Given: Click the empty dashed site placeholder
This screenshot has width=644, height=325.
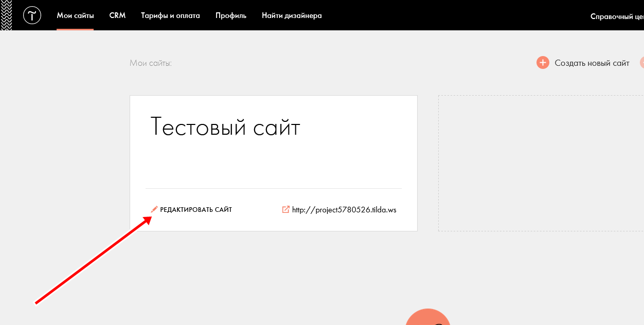Looking at the screenshot, I should click(x=540, y=163).
